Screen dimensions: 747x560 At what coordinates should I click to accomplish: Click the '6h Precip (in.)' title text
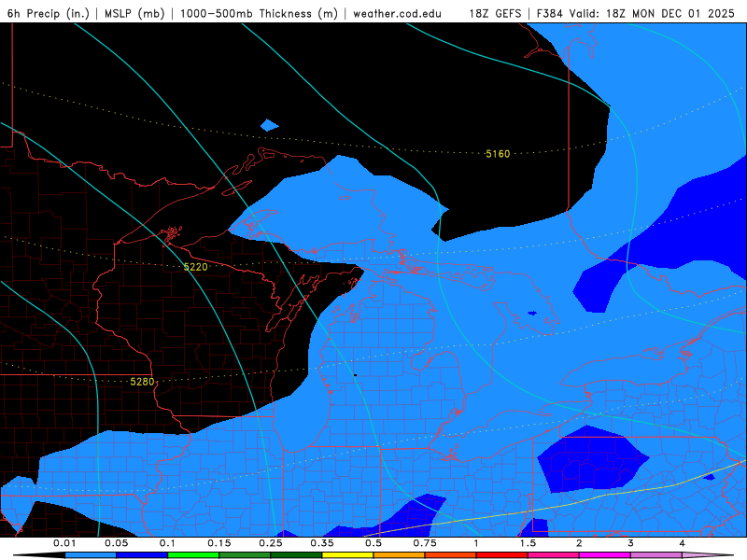49,13
